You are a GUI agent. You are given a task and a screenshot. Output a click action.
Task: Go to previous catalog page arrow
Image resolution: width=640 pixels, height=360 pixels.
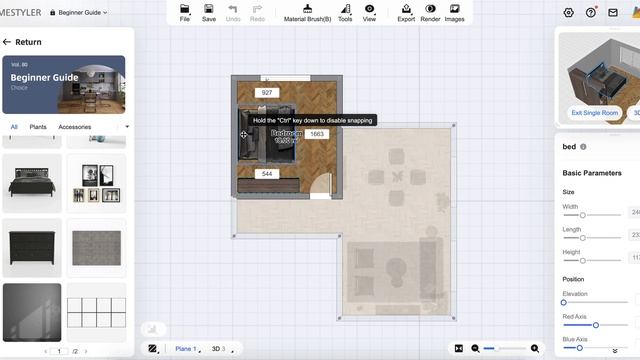pyautogui.click(x=46, y=351)
